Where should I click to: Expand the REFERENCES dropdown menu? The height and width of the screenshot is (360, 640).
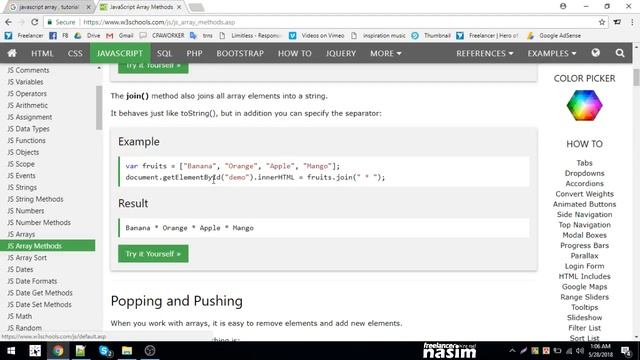point(484,53)
